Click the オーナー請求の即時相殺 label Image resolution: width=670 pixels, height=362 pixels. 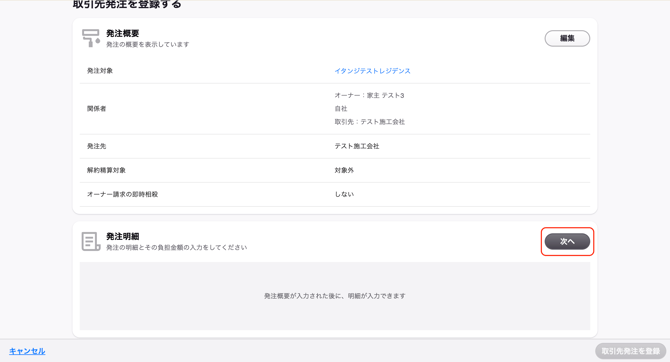(x=123, y=194)
